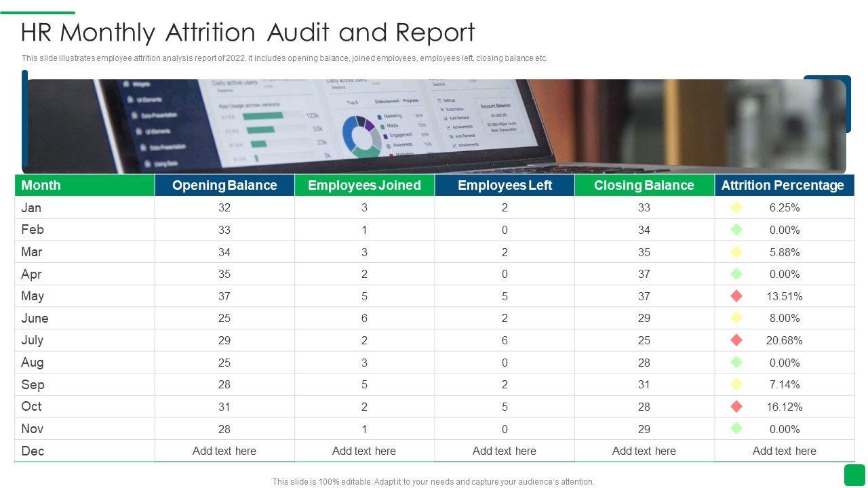Click the '0.00%' value in the Aug row
868x488 pixels.
(x=785, y=363)
